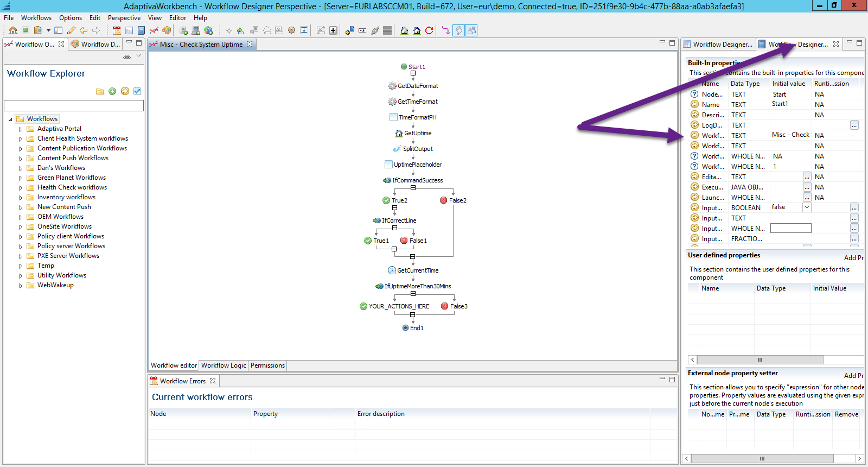Click the pencil edit toolbar icon
The image size is (868, 467).
[x=71, y=30]
